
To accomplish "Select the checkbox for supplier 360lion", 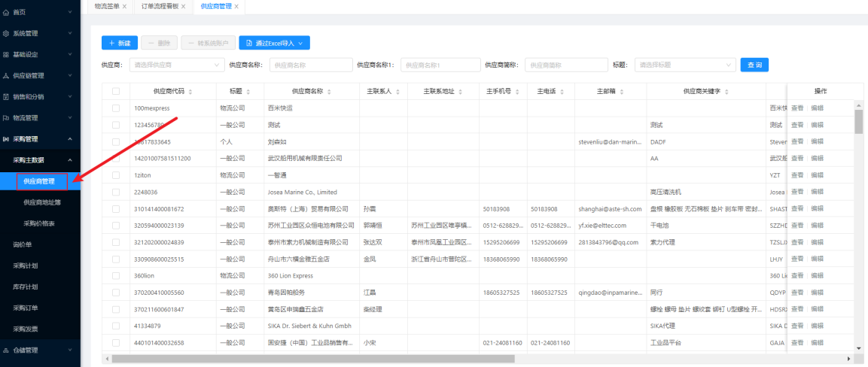I will [116, 276].
